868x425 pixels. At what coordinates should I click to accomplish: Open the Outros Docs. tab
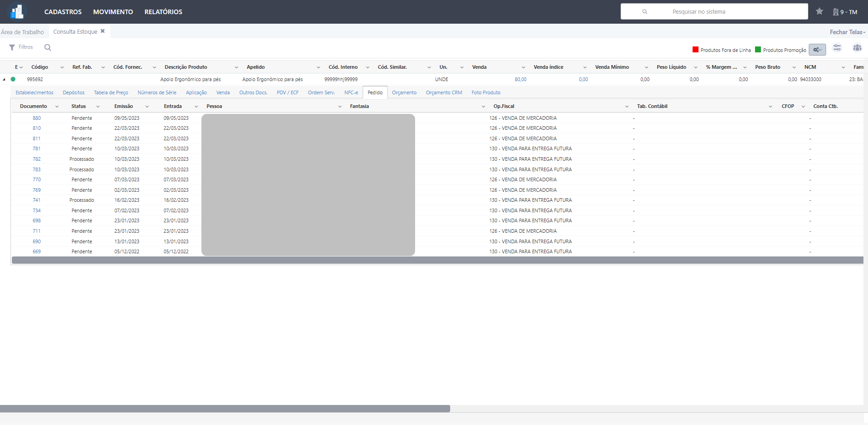point(253,92)
